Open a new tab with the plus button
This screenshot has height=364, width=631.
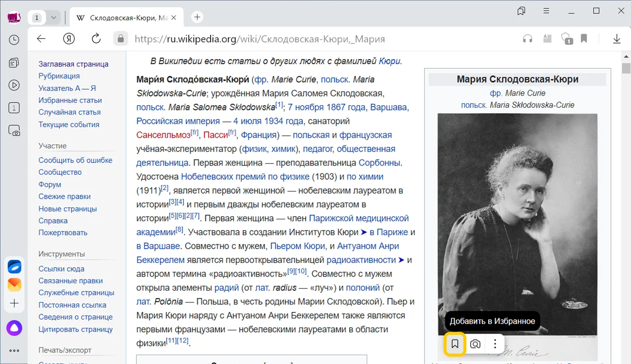tap(197, 17)
